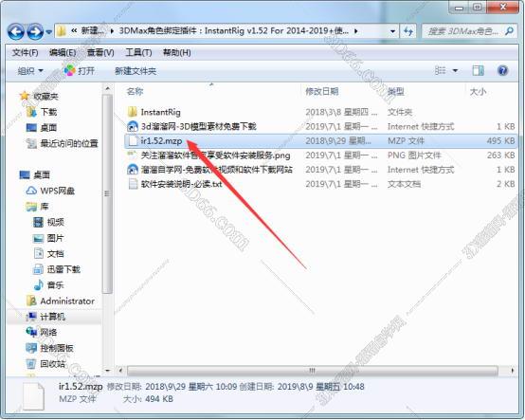Select 溜溜自学网 internet shortcut

pos(210,170)
